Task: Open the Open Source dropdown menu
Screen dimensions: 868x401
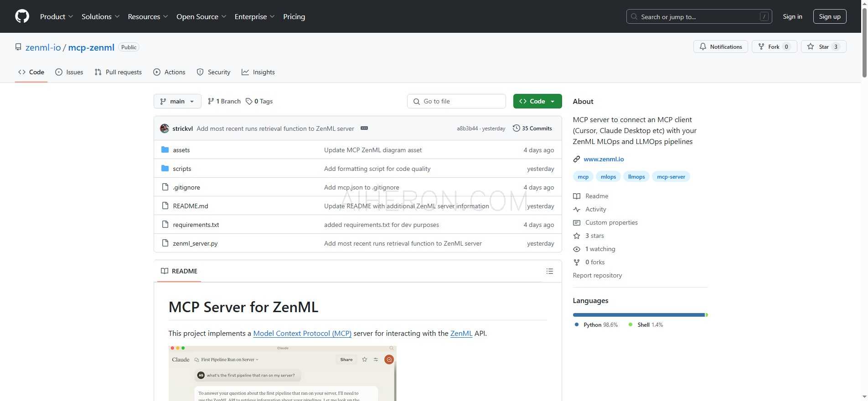Action: pos(201,16)
